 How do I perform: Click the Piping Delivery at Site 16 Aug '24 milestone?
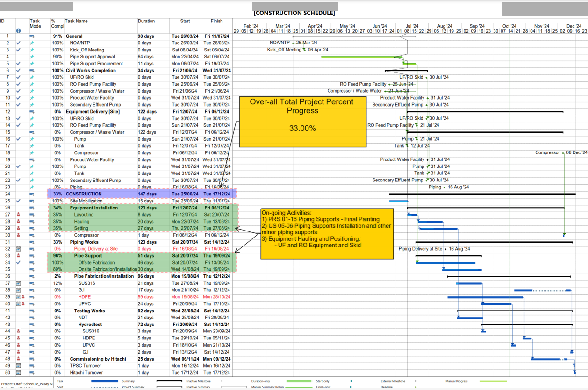(434, 249)
